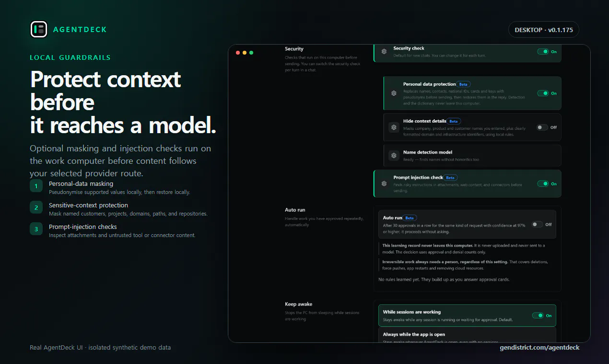Turn off the Security check toggle
The image size is (609, 364).
[543, 52]
